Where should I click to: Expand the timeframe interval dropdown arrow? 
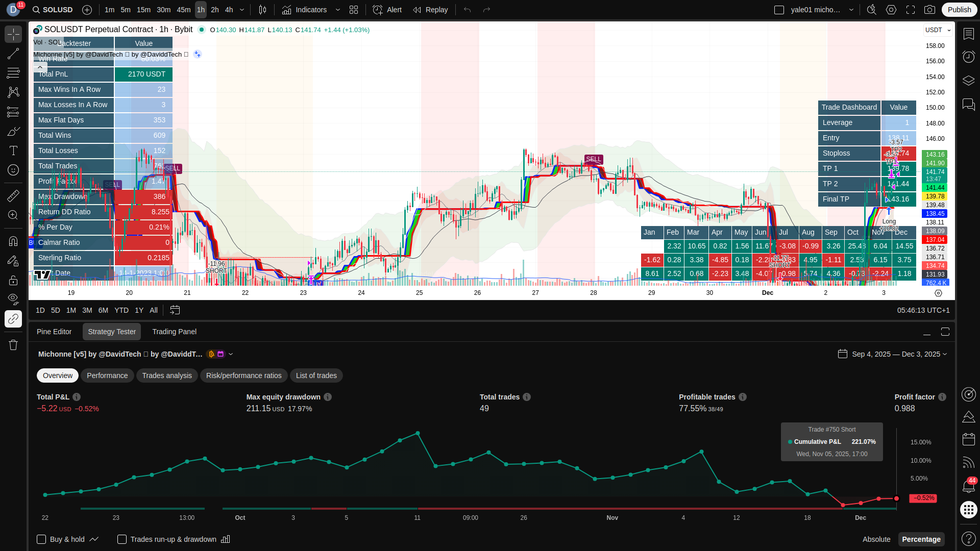coord(242,10)
